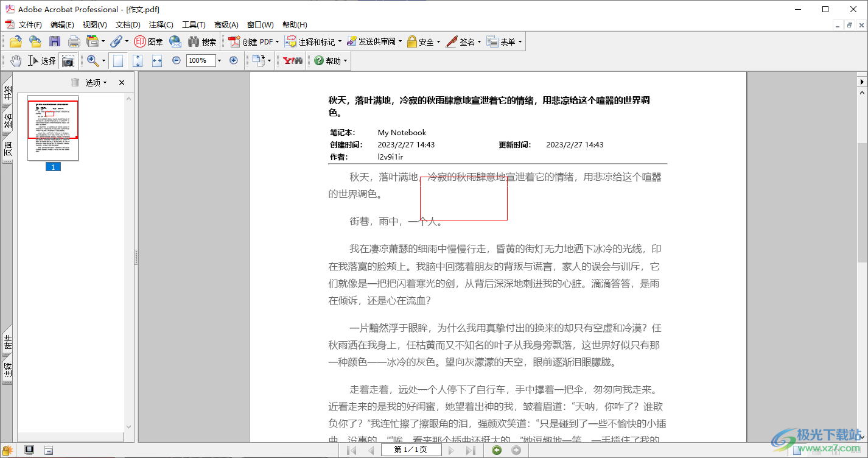
Task: Expand the 选项 dropdown in Pages panel
Action: click(96, 82)
